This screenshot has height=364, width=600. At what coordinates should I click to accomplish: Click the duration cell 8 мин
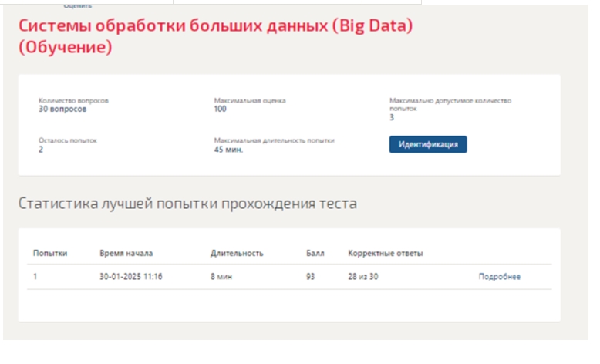coord(221,276)
